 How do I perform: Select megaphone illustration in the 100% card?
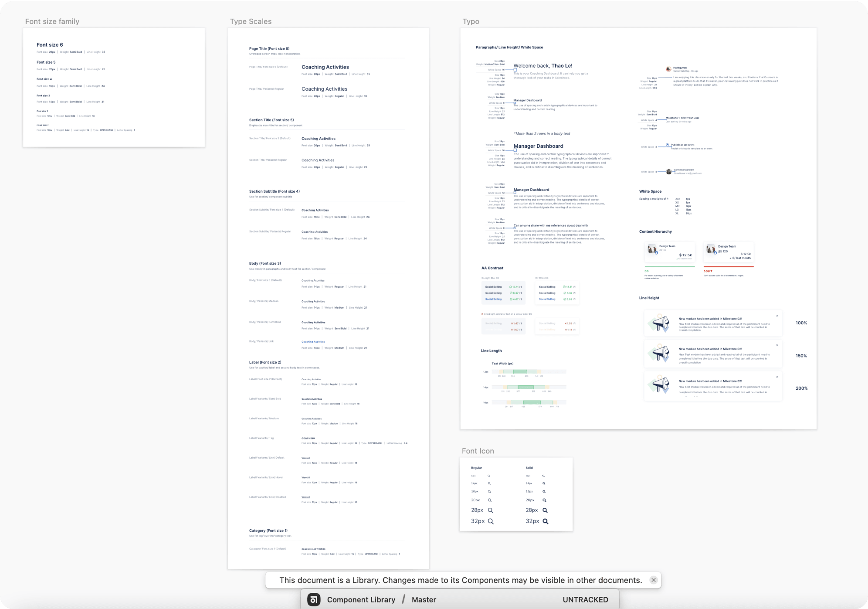click(x=658, y=323)
